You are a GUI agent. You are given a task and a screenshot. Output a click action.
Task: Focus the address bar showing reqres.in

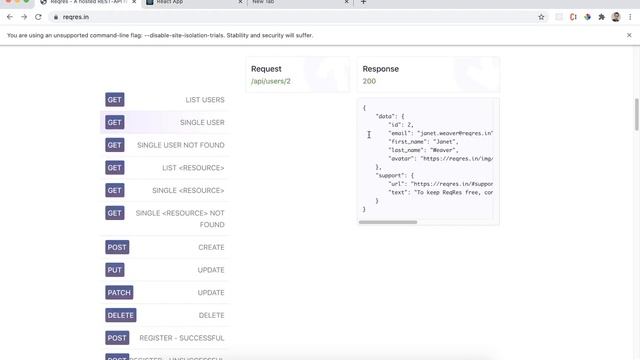pyautogui.click(x=298, y=17)
